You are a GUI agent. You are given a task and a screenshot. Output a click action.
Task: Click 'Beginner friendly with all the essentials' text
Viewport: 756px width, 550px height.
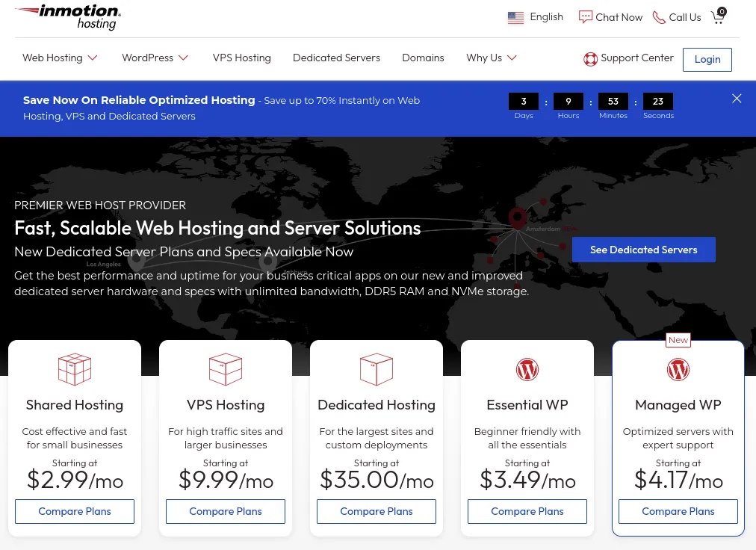527,438
